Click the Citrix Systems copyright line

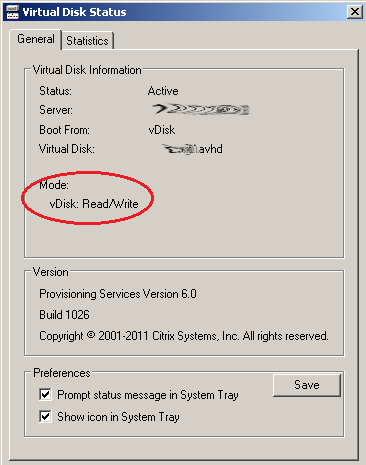click(184, 336)
